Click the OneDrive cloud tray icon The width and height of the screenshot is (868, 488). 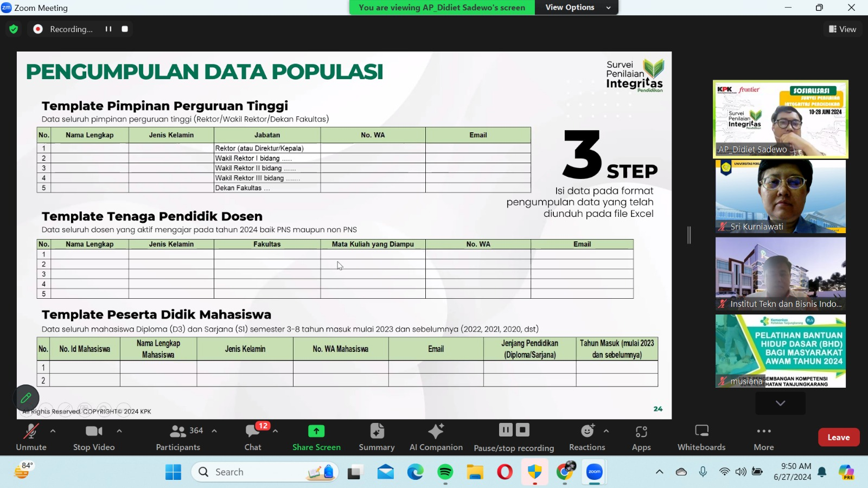681,472
